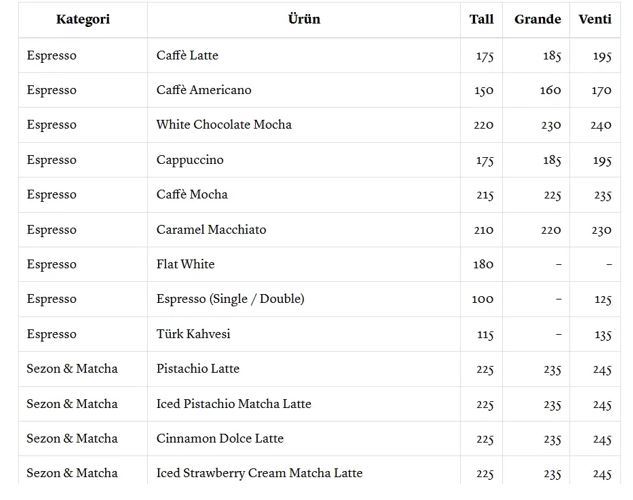This screenshot has width=633, height=500.
Task: Click the Tall price 100 for Espresso
Action: [483, 299]
